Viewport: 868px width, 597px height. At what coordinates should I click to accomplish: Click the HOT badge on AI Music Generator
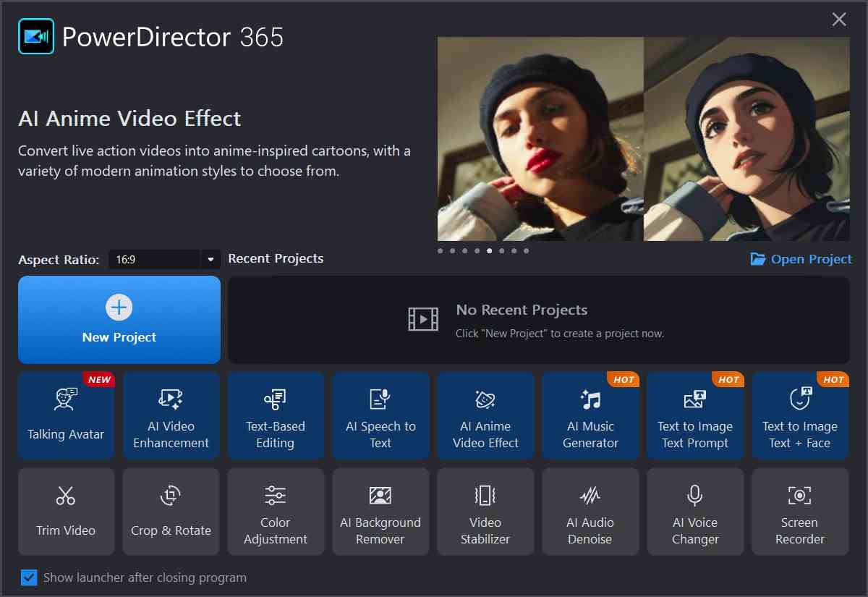click(x=624, y=379)
